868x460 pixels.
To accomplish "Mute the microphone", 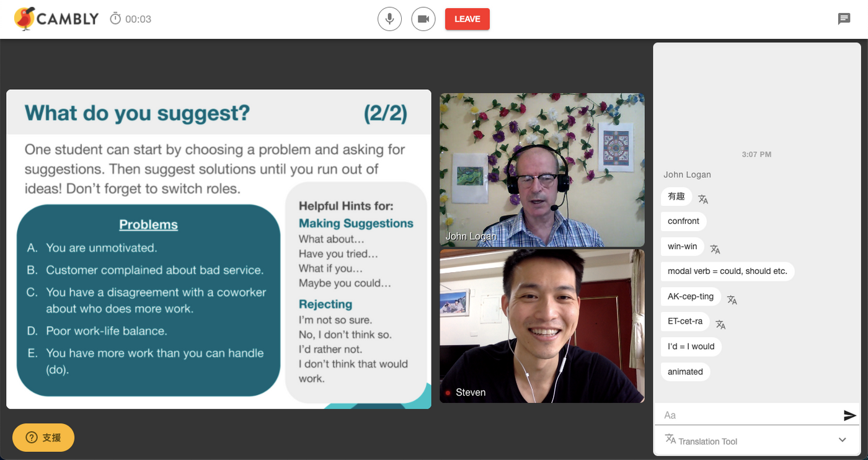I will tap(389, 19).
